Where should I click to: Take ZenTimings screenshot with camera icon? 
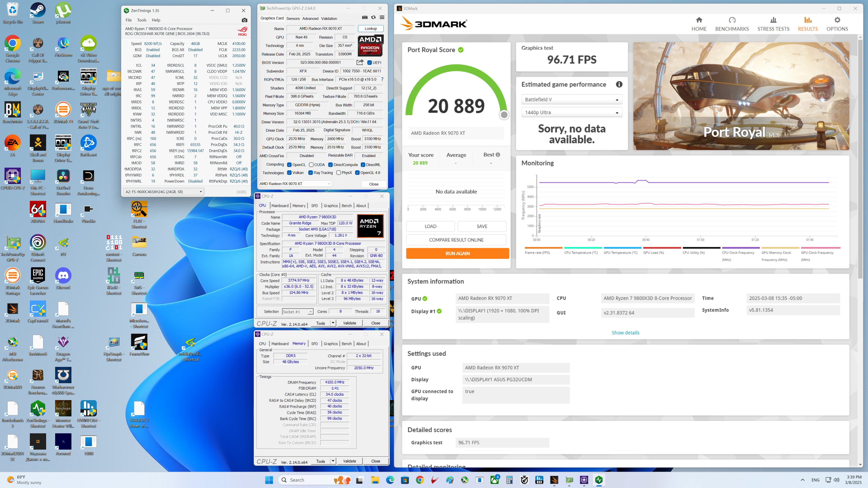[x=244, y=20]
